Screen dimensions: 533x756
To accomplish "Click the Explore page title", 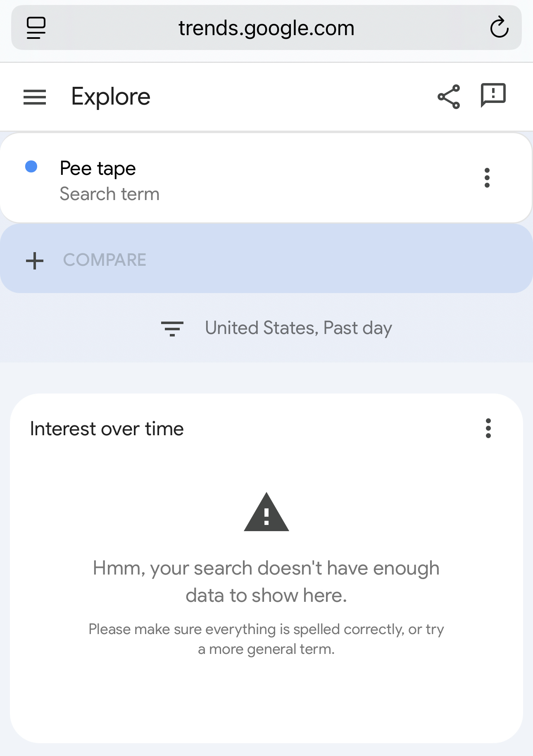I will tap(111, 97).
